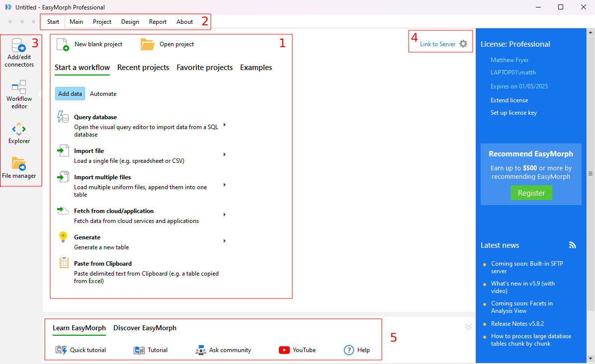The height and width of the screenshot is (364, 595).
Task: Click the Paste from Clipboard icon
Action: tap(64, 263)
